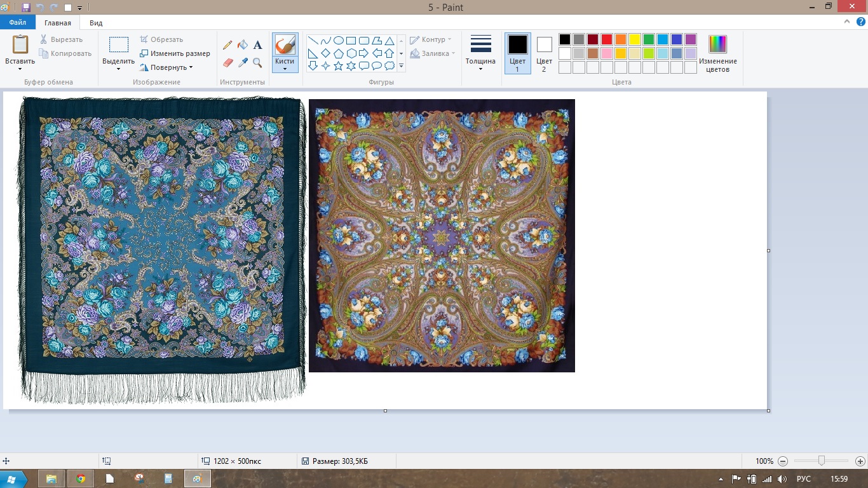Screen dimensions: 868x488
Task: Select the Eraser tool
Action: [x=228, y=62]
